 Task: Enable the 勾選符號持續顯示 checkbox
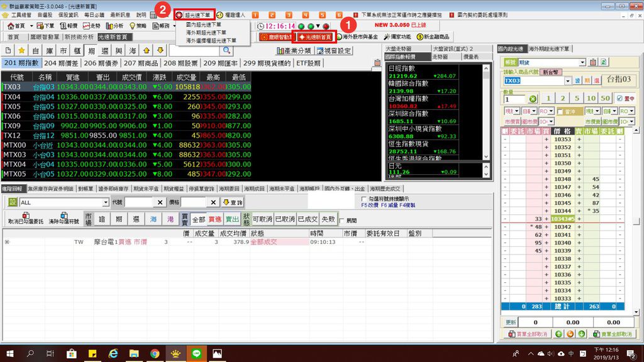click(x=364, y=199)
